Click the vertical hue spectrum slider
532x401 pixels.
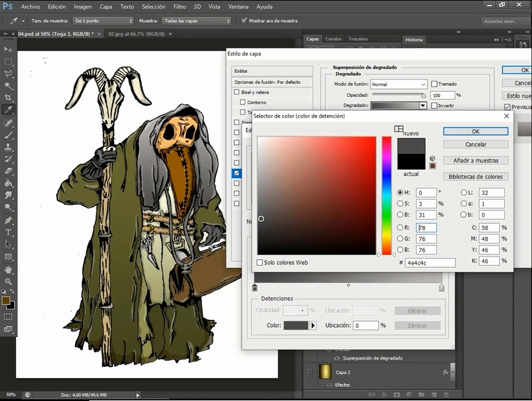387,196
